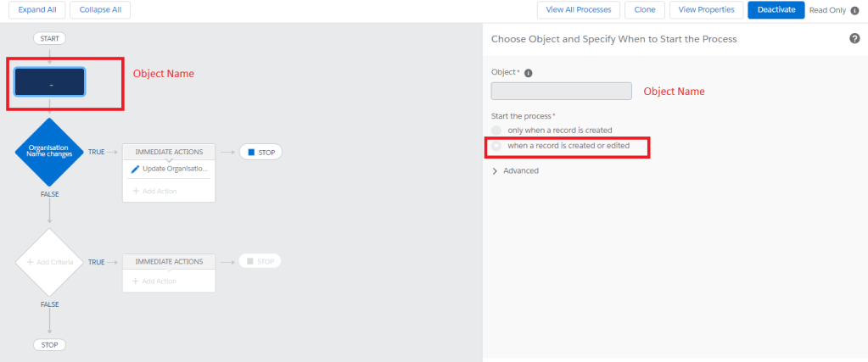Image resolution: width=868 pixels, height=362 pixels.
Task: Expand the Advanced section
Action: [x=516, y=170]
